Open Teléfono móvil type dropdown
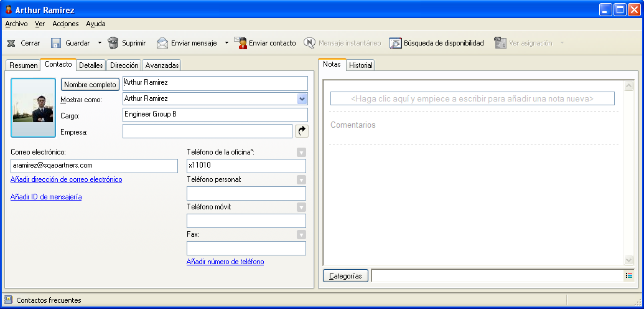The image size is (644, 309). coord(301,207)
